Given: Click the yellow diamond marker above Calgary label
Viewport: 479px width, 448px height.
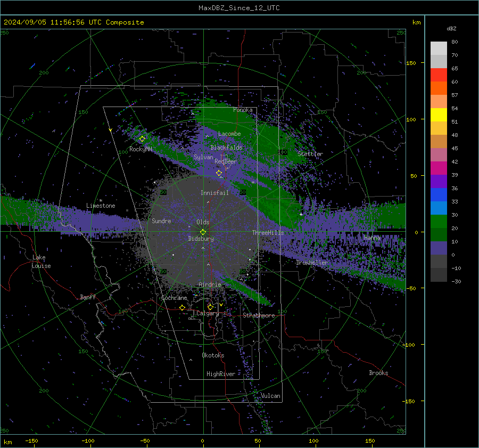Looking at the screenshot, I should [210, 307].
